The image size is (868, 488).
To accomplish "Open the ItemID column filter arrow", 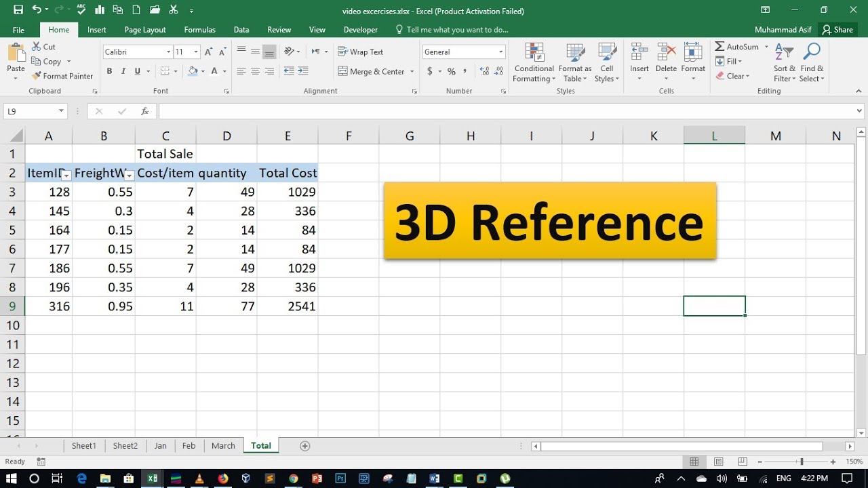I will [x=66, y=176].
